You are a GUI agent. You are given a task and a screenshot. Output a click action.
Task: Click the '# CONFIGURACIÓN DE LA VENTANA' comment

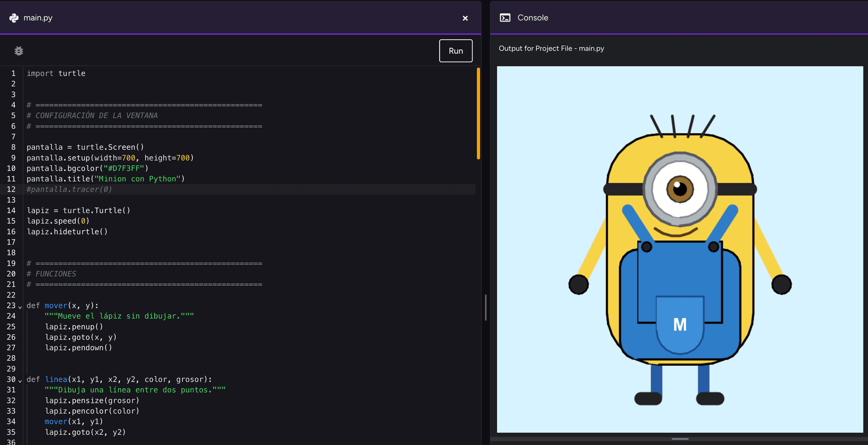pyautogui.click(x=92, y=115)
